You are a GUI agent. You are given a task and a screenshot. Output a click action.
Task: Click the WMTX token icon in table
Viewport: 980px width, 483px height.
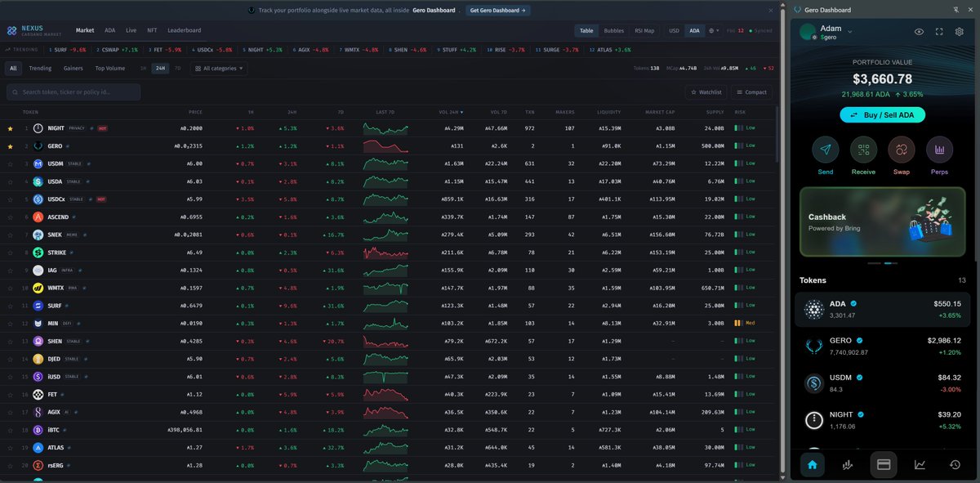(x=38, y=288)
